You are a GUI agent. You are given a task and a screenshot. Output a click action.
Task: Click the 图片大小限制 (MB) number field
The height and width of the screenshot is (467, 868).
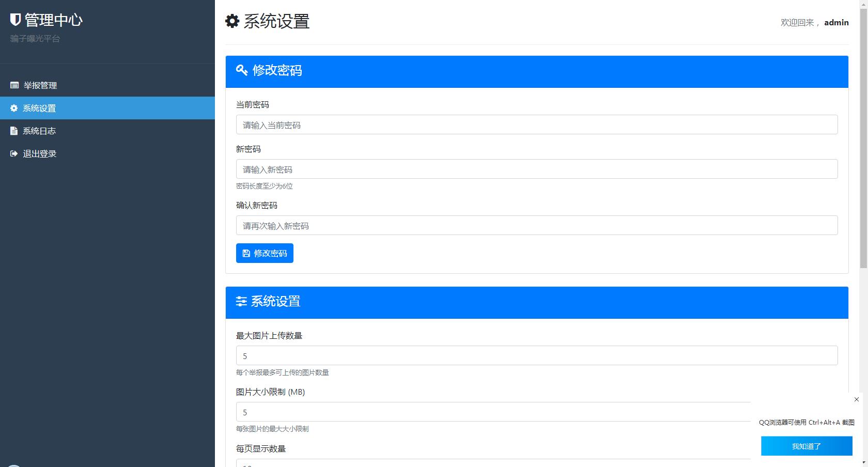click(x=491, y=412)
